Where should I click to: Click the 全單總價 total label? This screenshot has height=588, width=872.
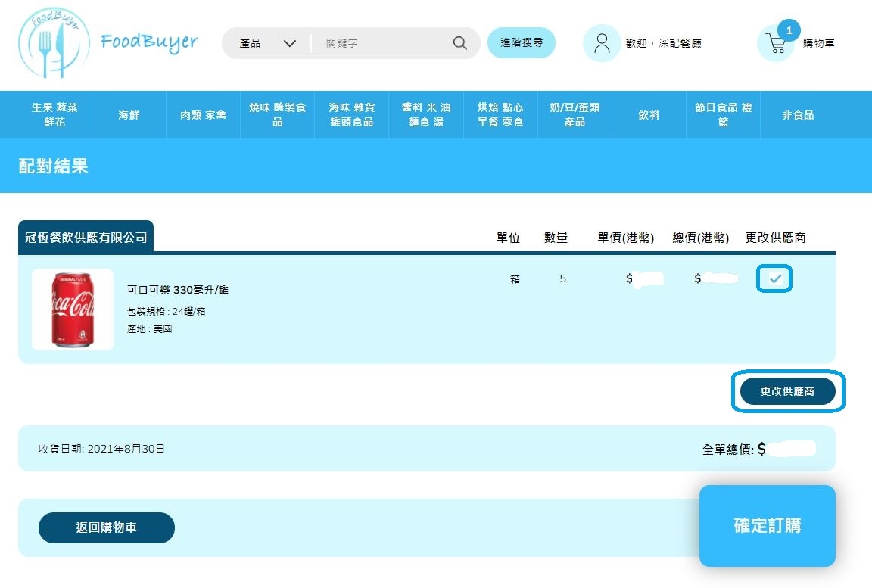(x=728, y=449)
